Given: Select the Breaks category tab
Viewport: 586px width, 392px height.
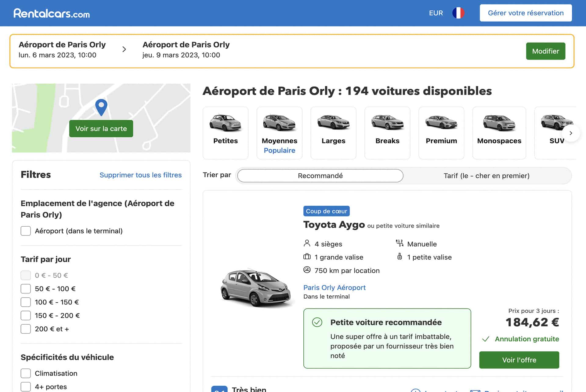Looking at the screenshot, I should click(x=387, y=133).
